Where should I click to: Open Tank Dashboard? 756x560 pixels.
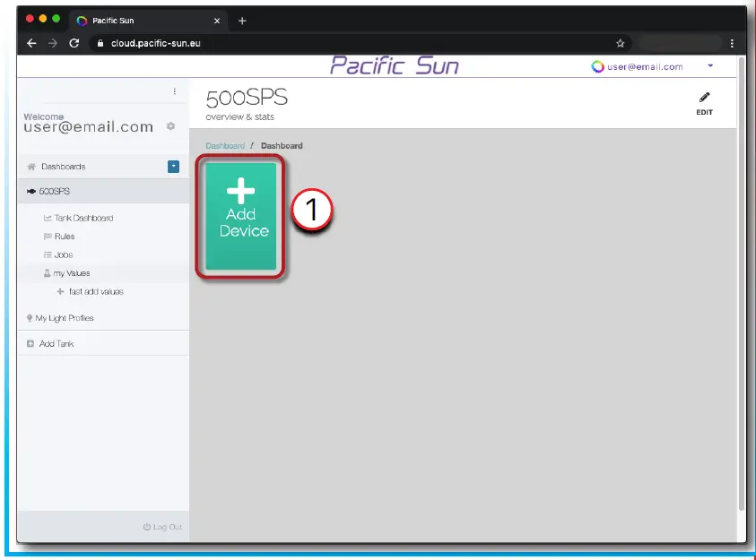[83, 218]
